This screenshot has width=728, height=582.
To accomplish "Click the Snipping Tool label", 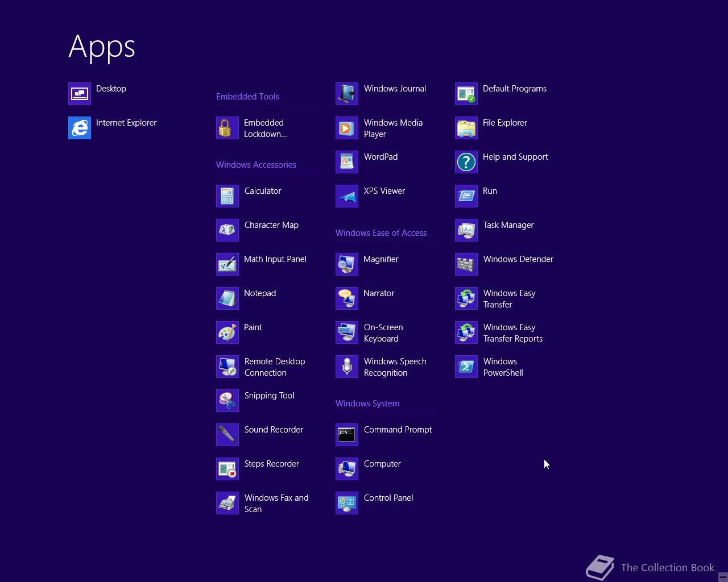I will (269, 396).
